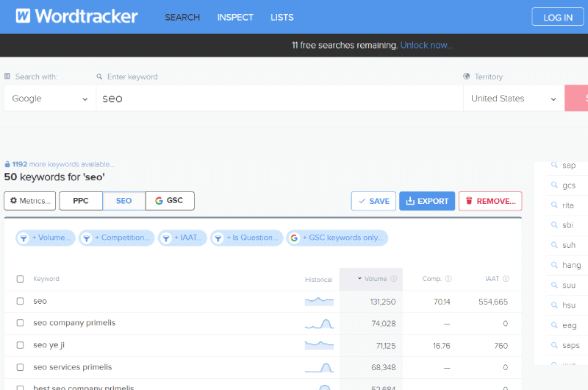Viewport: 588px width, 390px height.
Task: Select the keyword seo ye ji
Action: tap(49, 345)
